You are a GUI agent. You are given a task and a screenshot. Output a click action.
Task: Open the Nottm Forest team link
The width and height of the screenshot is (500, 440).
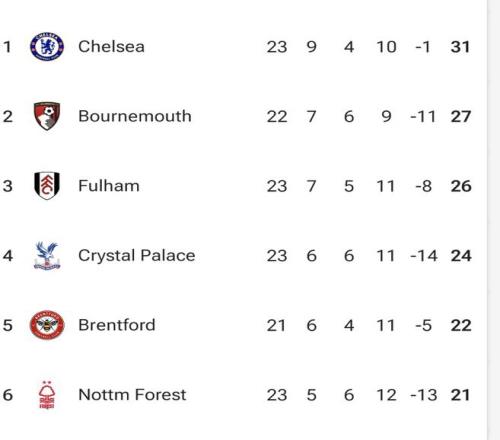click(x=132, y=395)
